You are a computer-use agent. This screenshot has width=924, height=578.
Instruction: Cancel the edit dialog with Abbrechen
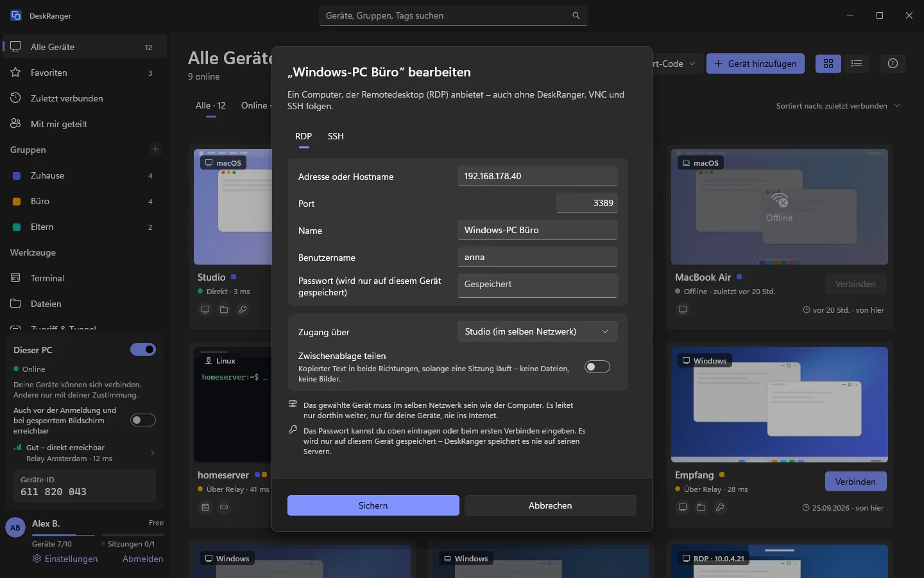551,505
